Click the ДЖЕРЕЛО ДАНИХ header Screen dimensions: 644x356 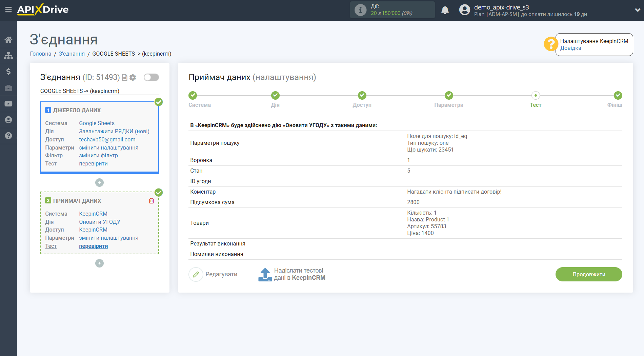coord(77,110)
